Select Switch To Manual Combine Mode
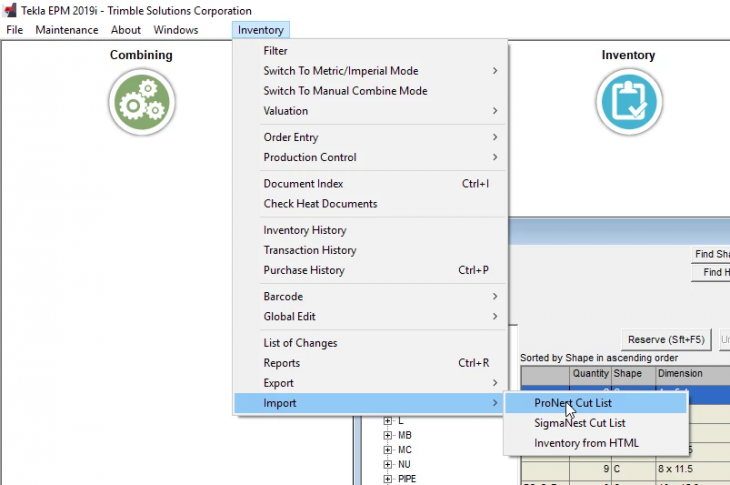This screenshot has height=485, width=730. pos(370,91)
